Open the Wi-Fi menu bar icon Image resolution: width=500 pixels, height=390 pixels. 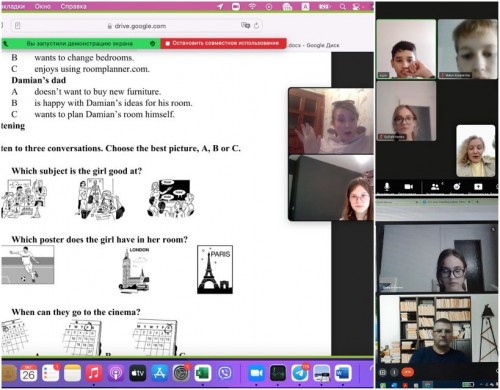(x=252, y=6)
